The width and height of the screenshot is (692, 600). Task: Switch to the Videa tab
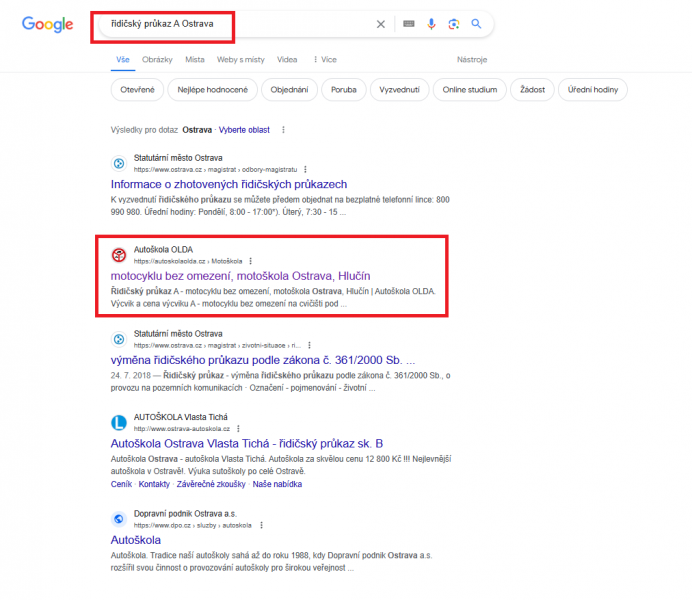287,60
